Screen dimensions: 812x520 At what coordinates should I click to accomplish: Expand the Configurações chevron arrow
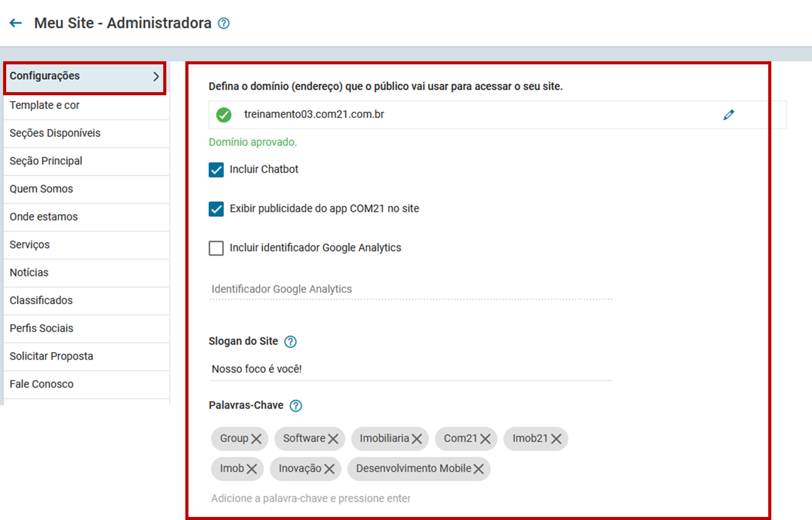point(156,77)
